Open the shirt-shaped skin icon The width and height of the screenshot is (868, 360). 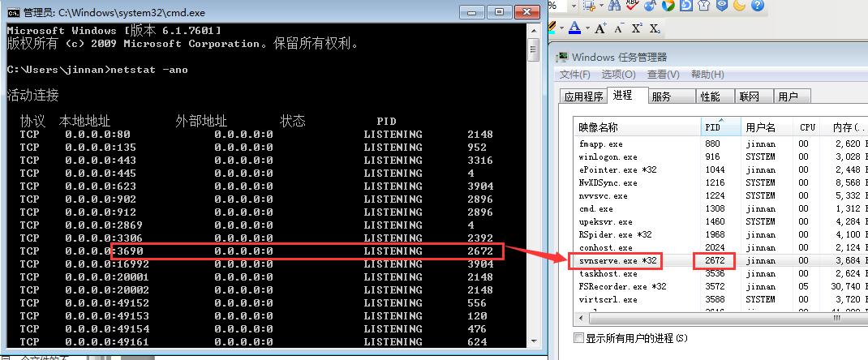point(703,6)
